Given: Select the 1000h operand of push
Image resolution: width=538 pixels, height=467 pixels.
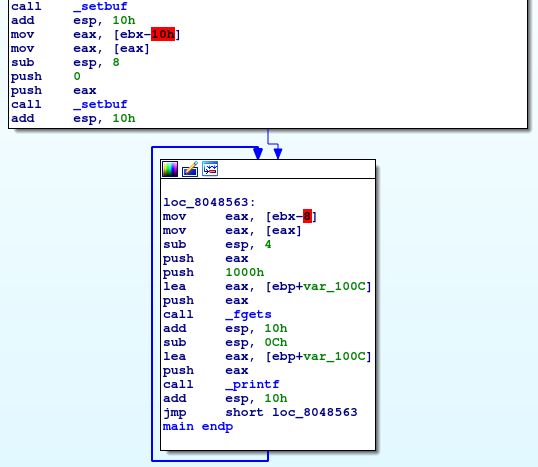Looking at the screenshot, I should (245, 272).
